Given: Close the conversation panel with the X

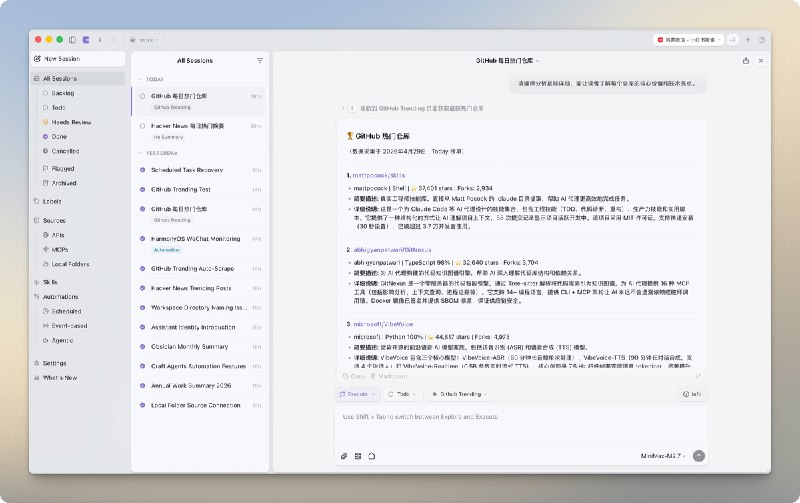Looking at the screenshot, I should tap(761, 61).
